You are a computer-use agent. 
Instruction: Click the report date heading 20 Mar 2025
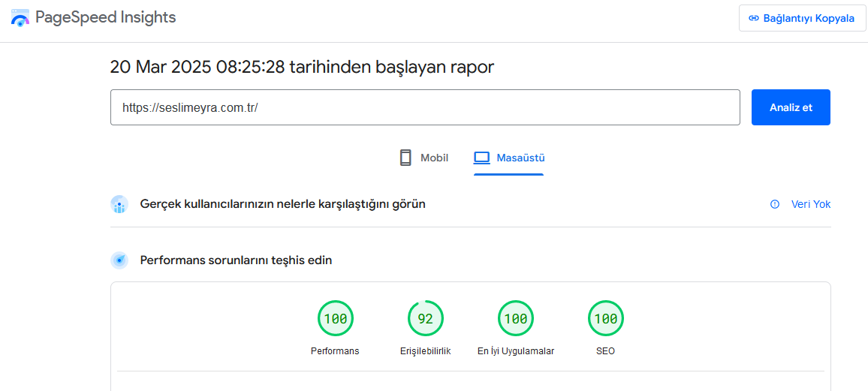(302, 68)
